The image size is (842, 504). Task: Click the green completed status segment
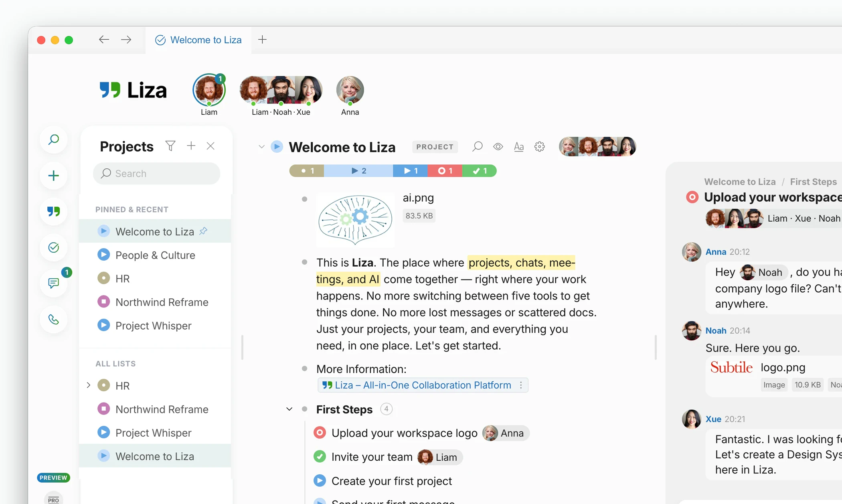[479, 171]
